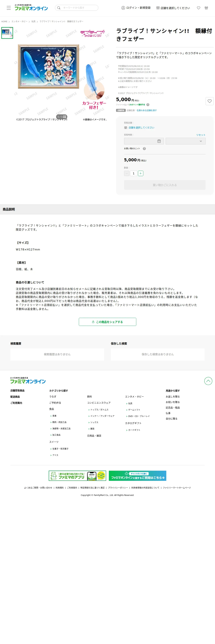Open the shopping hint help icon
The height and width of the screenshot is (644, 215).
pos(144,149)
